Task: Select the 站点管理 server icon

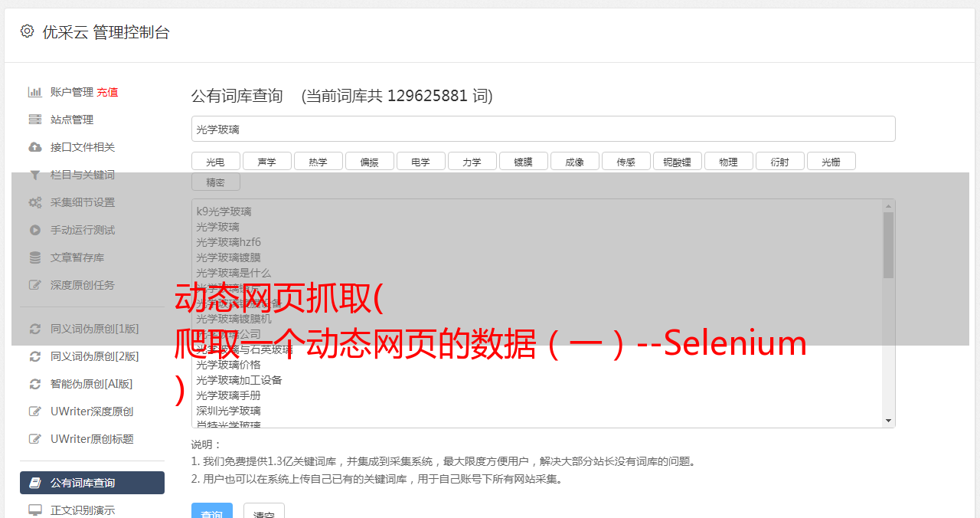Action: click(x=35, y=120)
